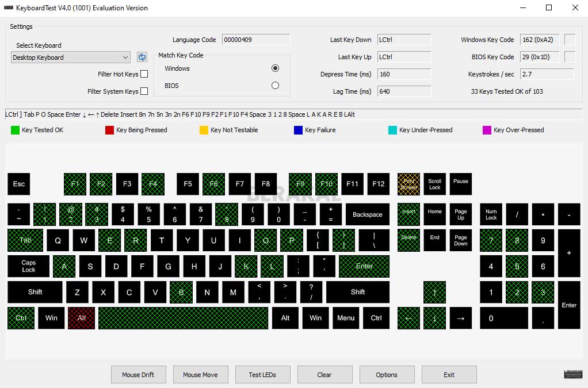Select the BIOS match key code option

pos(275,85)
